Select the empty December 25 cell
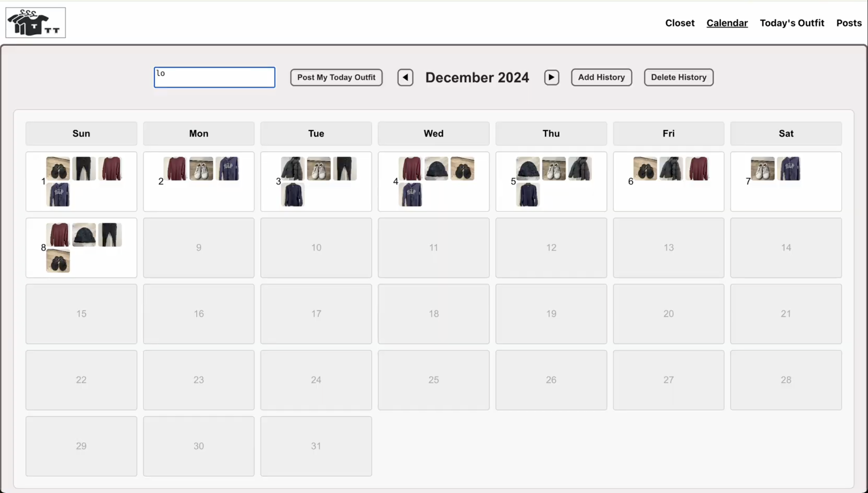Screen dimensions: 868x493 tap(433, 380)
